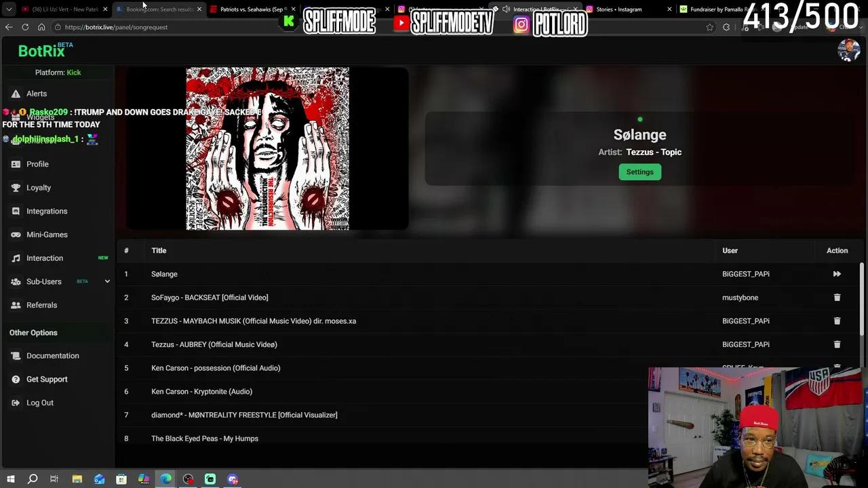Open the Alerts warning icon in sidebar

(16, 94)
